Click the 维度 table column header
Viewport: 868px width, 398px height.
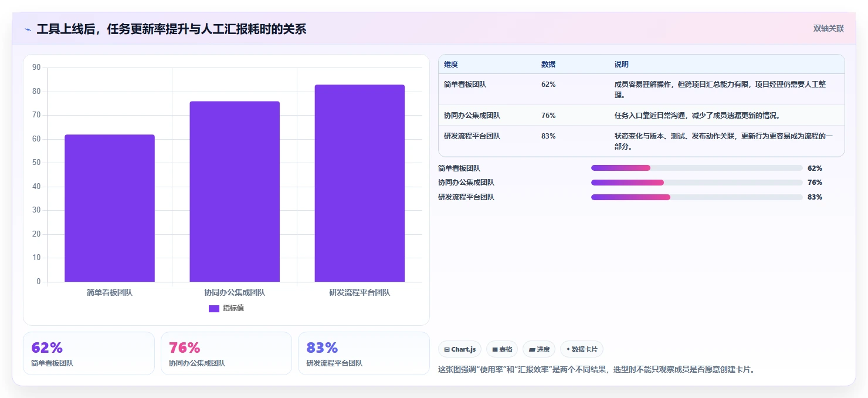coord(451,65)
